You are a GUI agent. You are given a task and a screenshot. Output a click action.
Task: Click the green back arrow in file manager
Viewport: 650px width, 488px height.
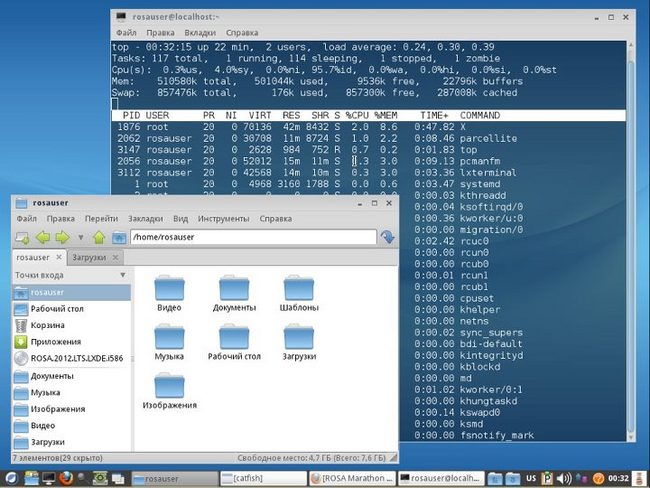coord(42,237)
